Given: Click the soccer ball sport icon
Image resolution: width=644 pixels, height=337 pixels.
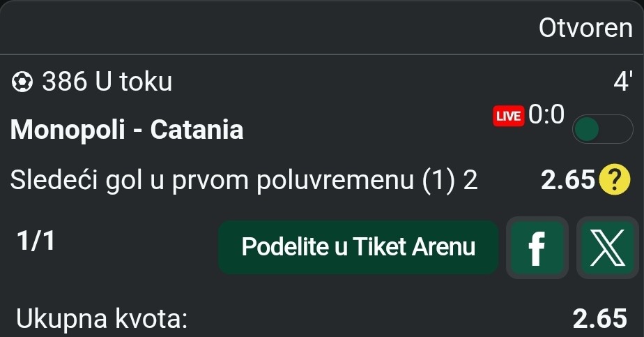Looking at the screenshot, I should (23, 82).
